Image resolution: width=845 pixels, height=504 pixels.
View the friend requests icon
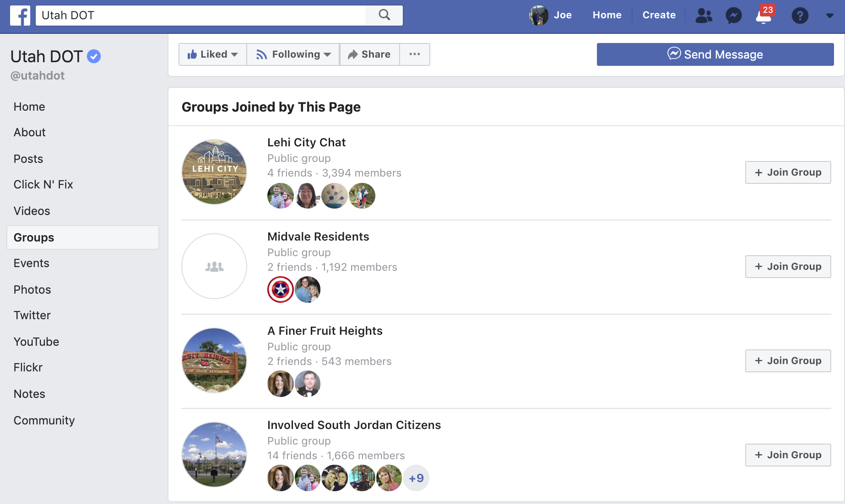point(704,15)
